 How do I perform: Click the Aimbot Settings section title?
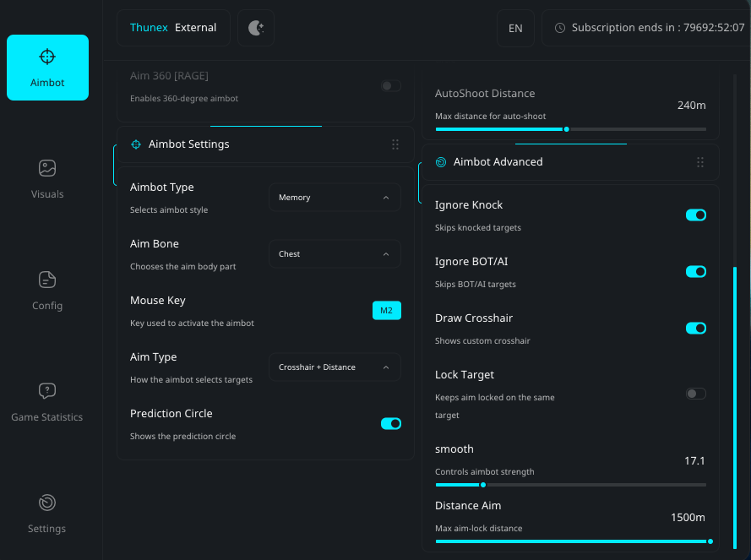click(x=188, y=144)
